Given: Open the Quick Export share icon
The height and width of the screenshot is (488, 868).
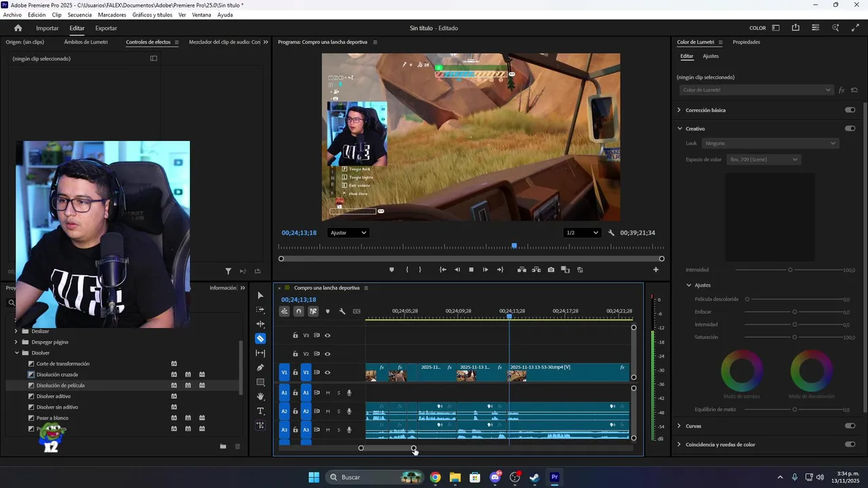Looking at the screenshot, I should point(795,28).
